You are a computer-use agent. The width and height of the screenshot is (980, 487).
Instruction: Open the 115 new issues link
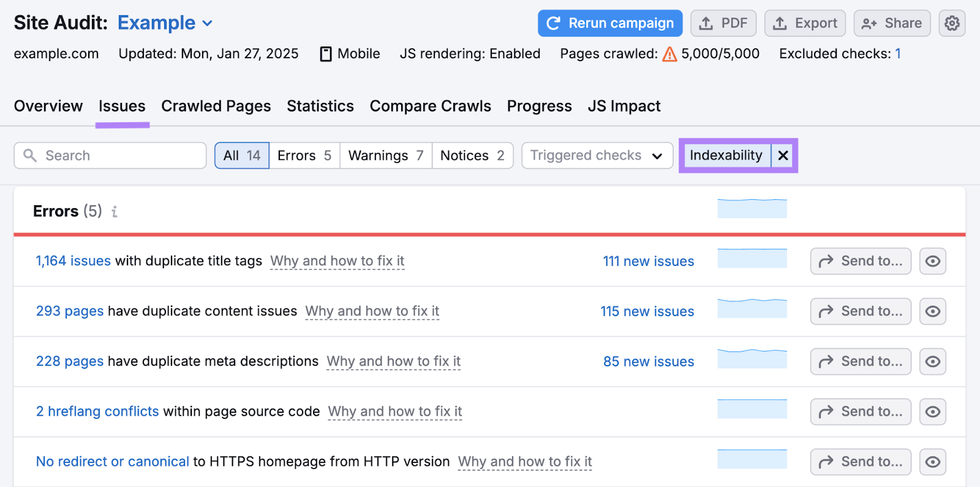coord(647,312)
